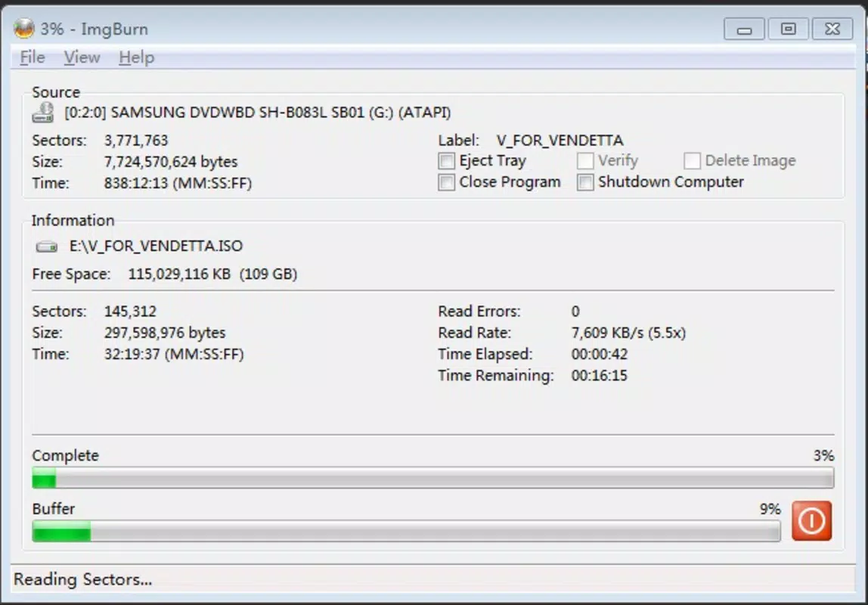Click the Read Errors value 0
Viewport: 868px width, 605px height.
[x=575, y=312]
